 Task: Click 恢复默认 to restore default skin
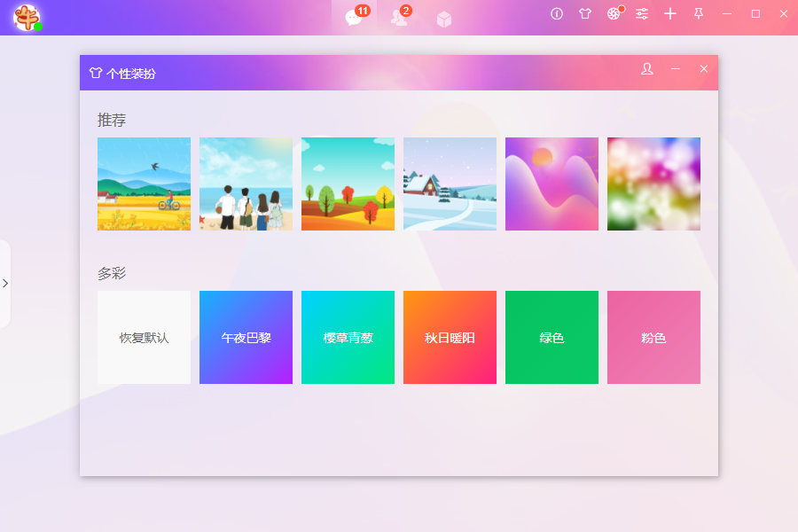point(144,338)
